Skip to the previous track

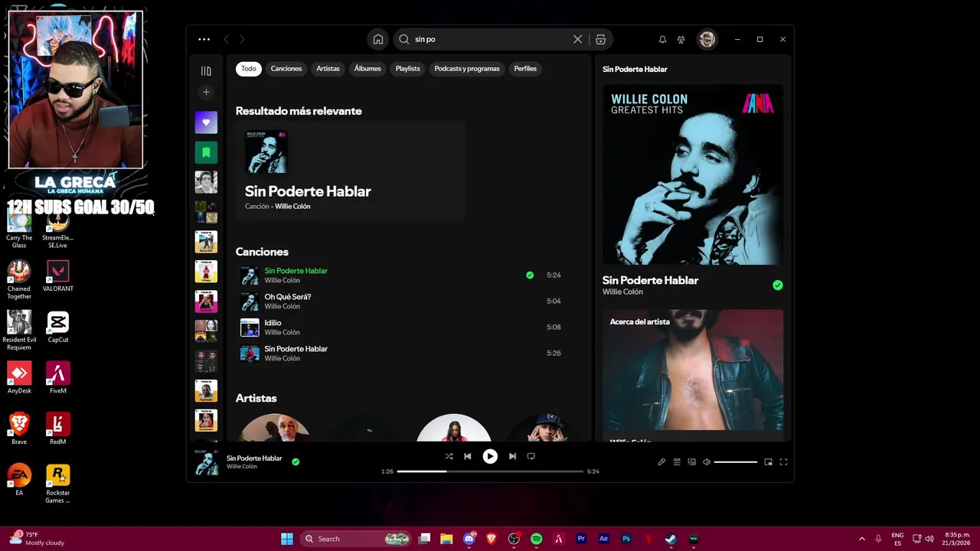point(468,456)
